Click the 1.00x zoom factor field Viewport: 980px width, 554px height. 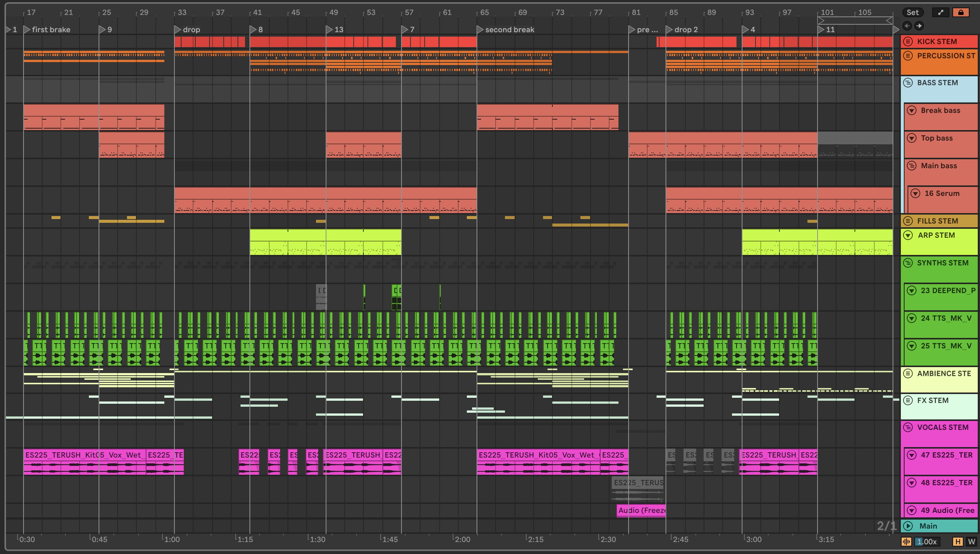point(927,541)
